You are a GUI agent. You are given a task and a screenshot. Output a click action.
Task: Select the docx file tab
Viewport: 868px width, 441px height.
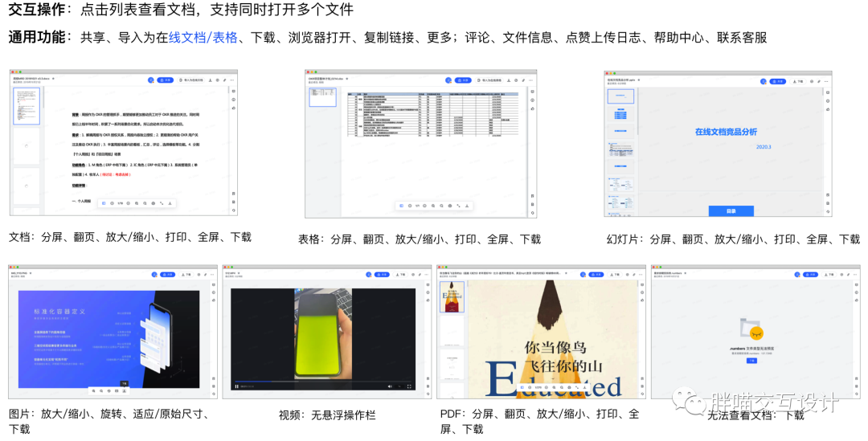pyautogui.click(x=31, y=80)
